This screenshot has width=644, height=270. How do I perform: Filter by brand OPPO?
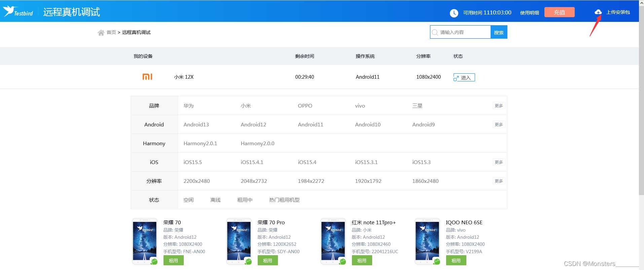[305, 106]
